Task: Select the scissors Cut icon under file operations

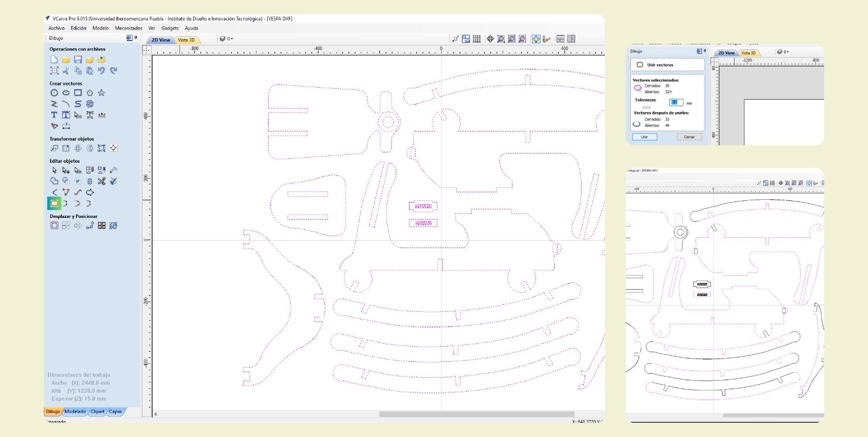Action: click(x=66, y=71)
